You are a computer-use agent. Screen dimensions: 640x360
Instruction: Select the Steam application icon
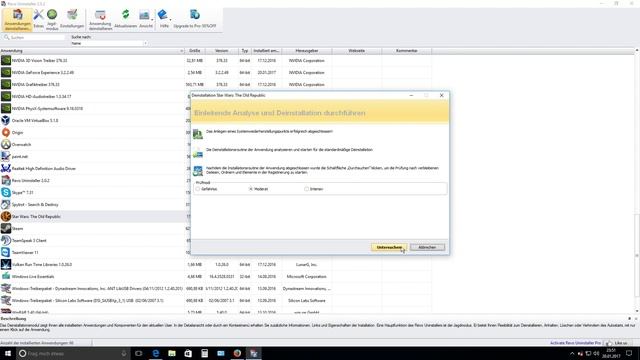click(x=6, y=228)
